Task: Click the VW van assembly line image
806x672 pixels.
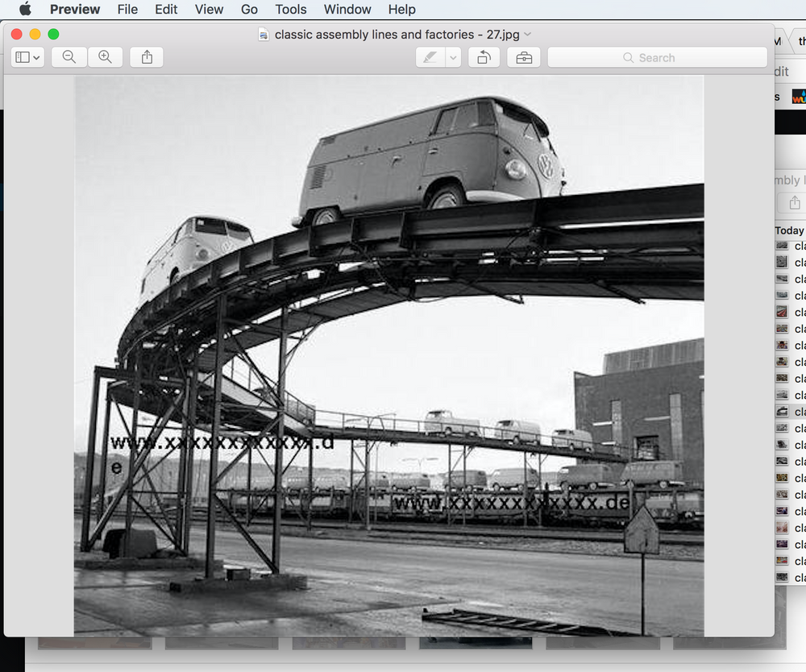Action: point(388,355)
